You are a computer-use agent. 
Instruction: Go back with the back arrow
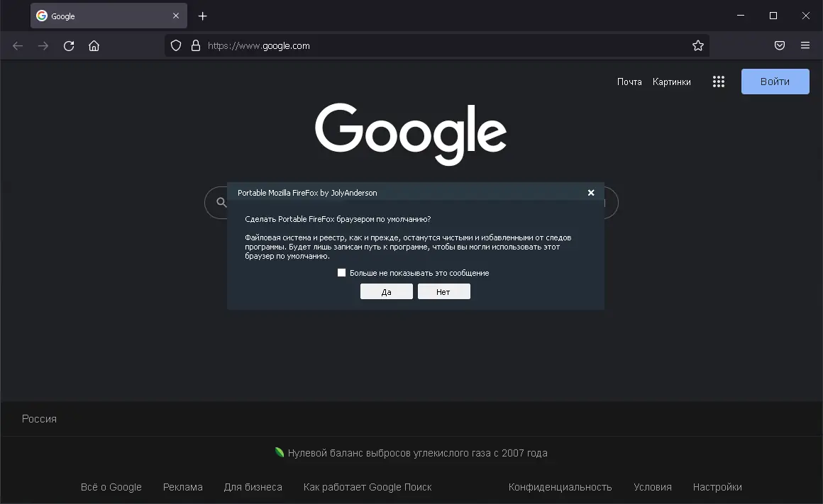[x=18, y=46]
